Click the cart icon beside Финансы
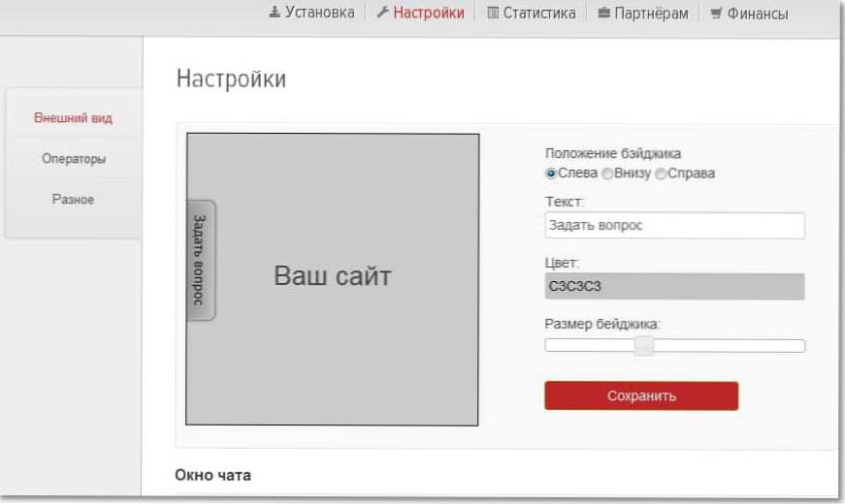845x504 pixels. click(x=716, y=14)
